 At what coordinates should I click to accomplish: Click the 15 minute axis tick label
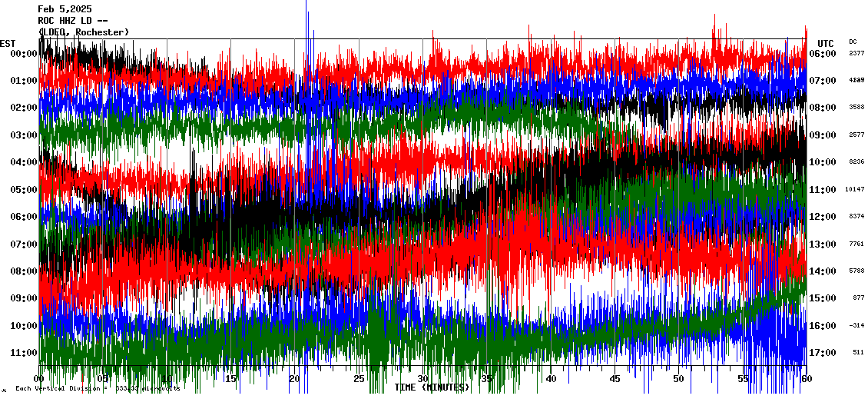tap(231, 379)
